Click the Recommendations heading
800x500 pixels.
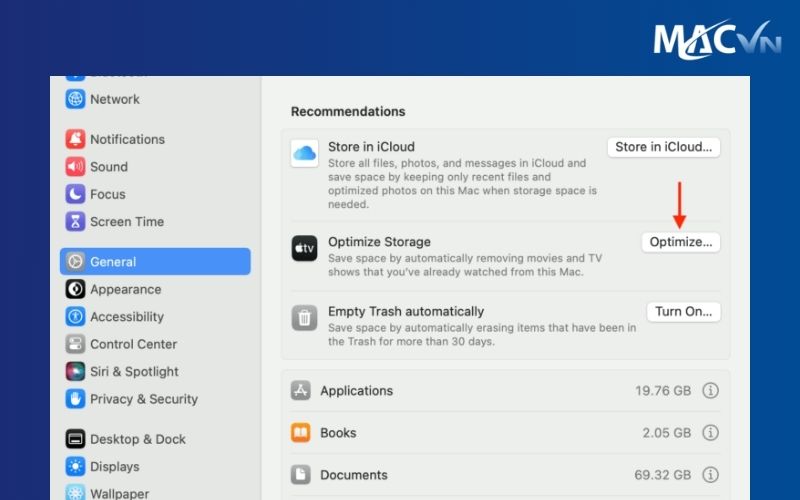(348, 111)
